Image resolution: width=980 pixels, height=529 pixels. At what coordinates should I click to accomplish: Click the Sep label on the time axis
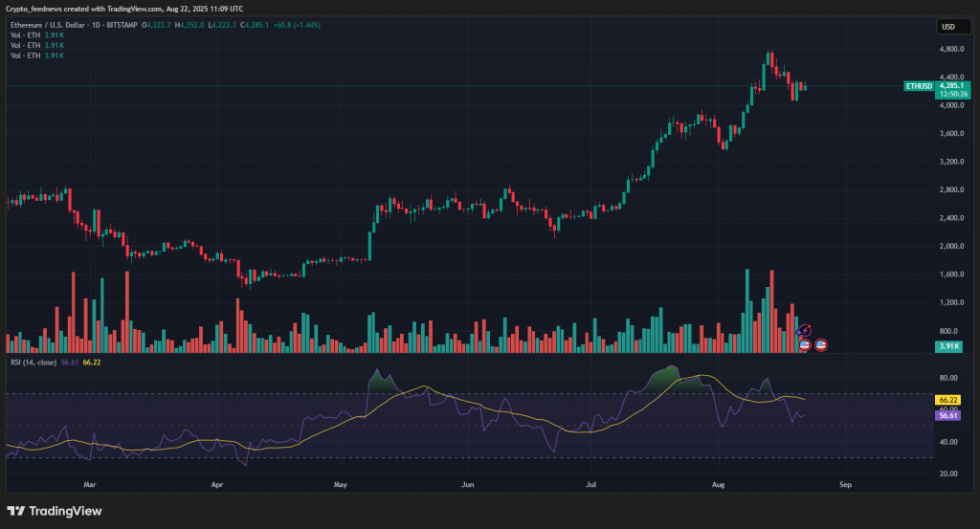tap(844, 484)
